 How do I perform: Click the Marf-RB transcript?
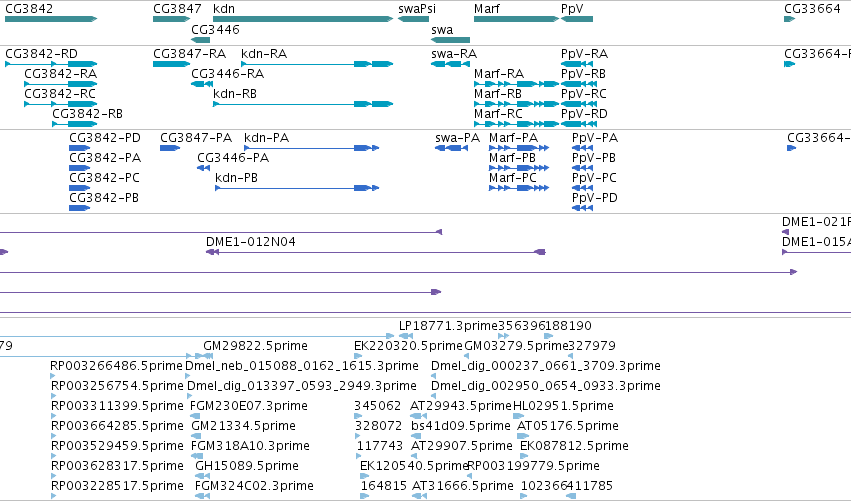516,104
